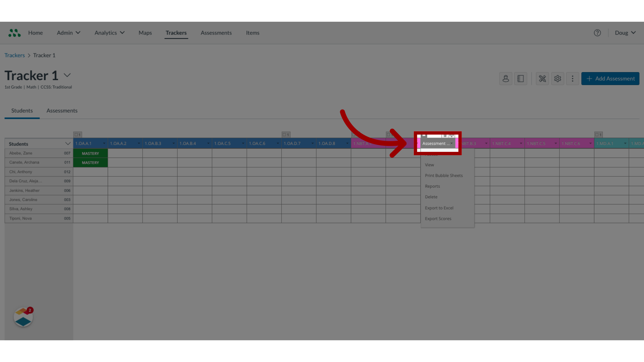The image size is (644, 362).
Task: Click Print Bubble Sheets option
Action: coord(444,176)
